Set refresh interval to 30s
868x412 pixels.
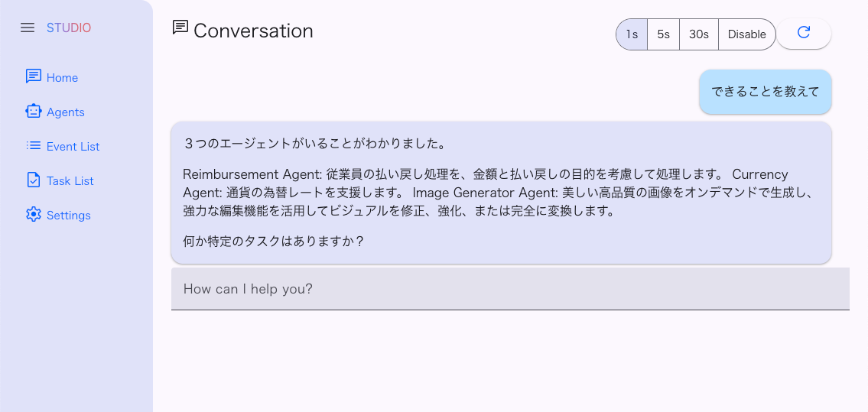click(699, 34)
